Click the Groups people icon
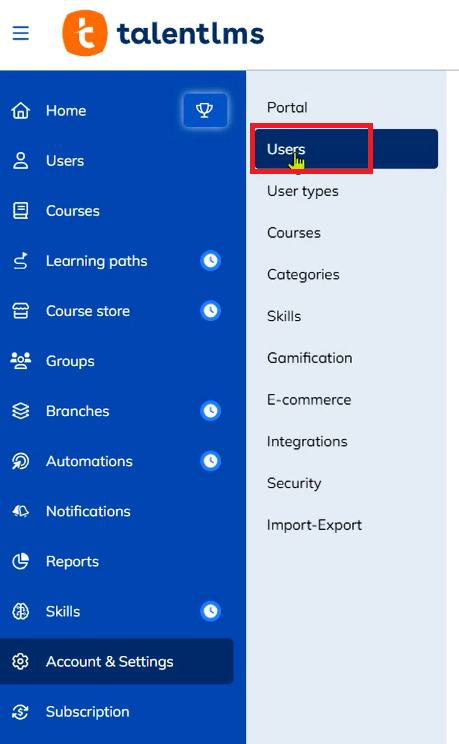This screenshot has width=459, height=744. (x=20, y=361)
